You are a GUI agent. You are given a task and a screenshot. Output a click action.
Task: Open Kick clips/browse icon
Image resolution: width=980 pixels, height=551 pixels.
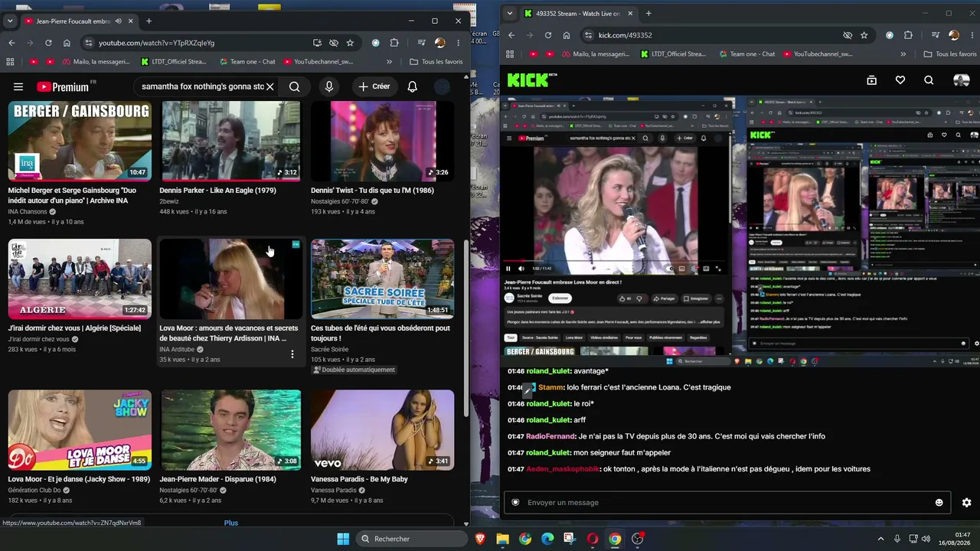871,80
